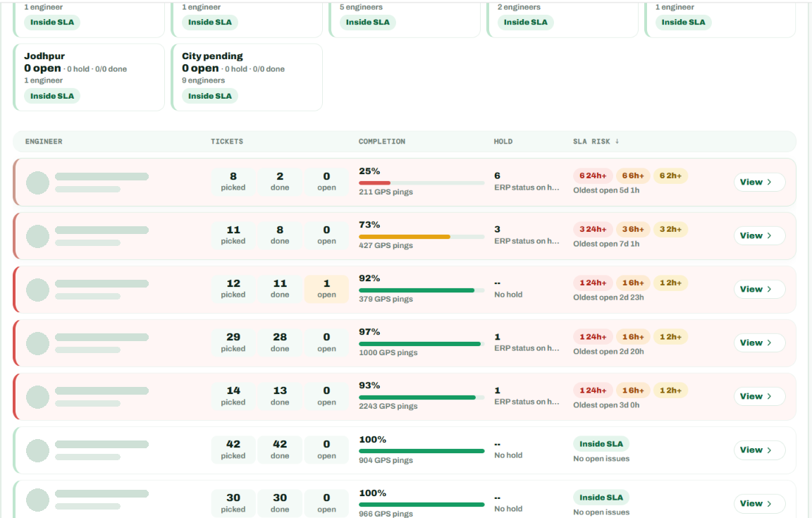Click 2h+ chip in Oldest open 3d 0h row
The image size is (812, 518).
[x=670, y=390]
